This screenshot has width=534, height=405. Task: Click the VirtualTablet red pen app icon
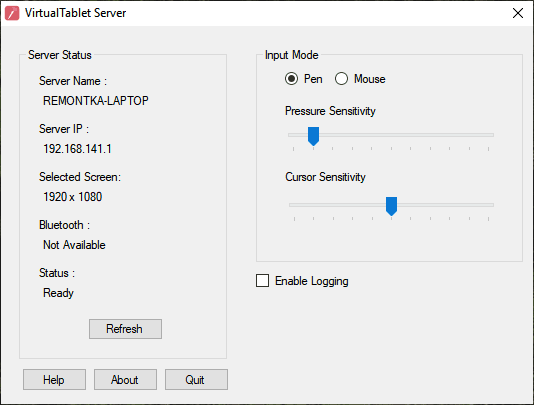12,13
